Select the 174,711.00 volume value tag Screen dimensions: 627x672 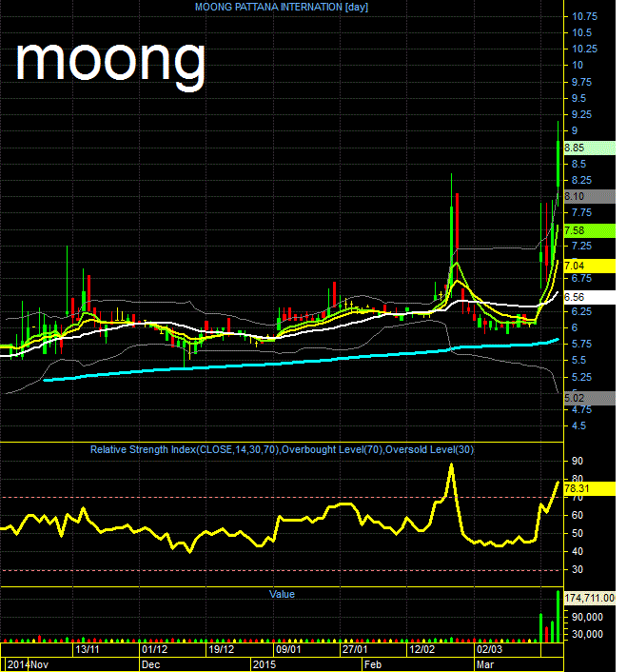click(590, 598)
